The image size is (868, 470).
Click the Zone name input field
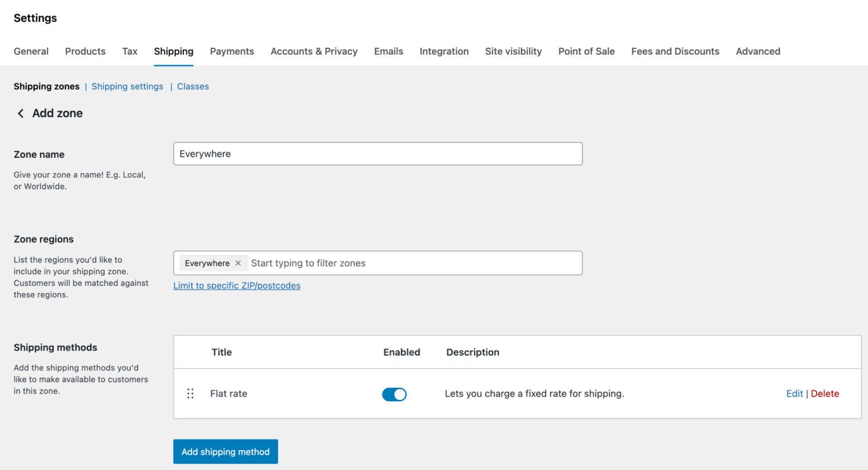pos(378,153)
